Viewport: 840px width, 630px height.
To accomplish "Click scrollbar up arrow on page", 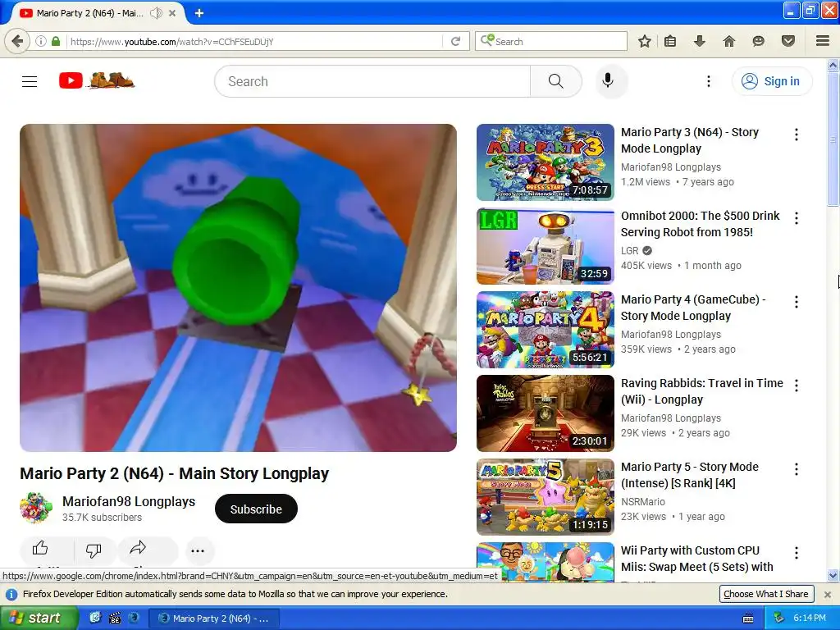I will [x=833, y=66].
